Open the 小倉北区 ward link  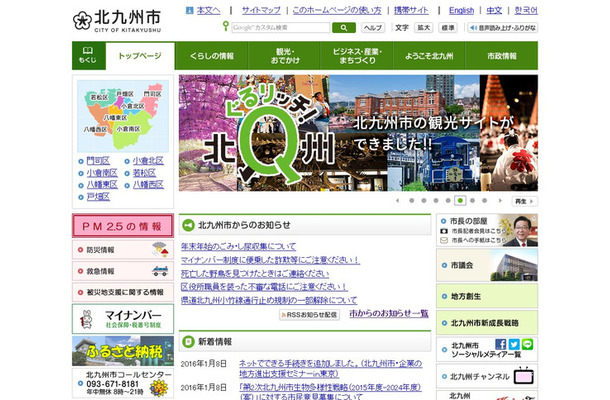(148, 161)
